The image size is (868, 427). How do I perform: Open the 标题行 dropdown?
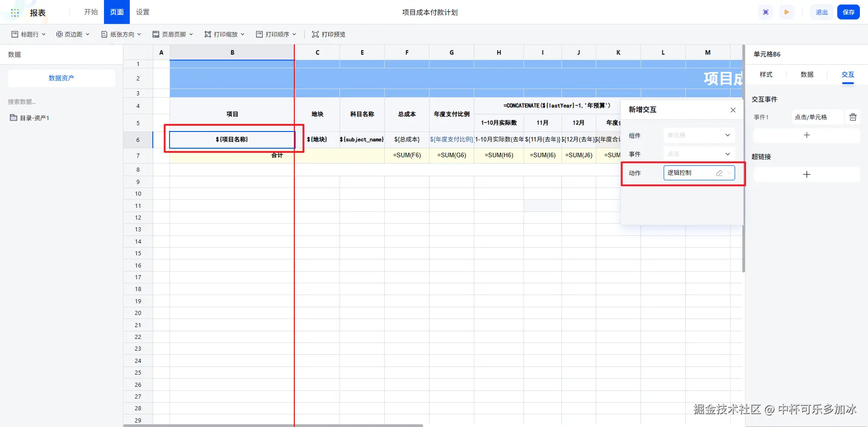28,34
